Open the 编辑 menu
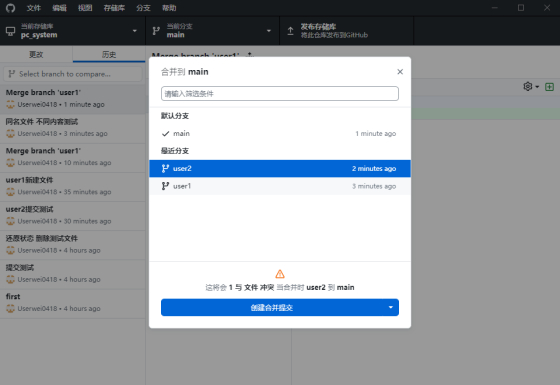This screenshot has width=560, height=385. click(59, 8)
